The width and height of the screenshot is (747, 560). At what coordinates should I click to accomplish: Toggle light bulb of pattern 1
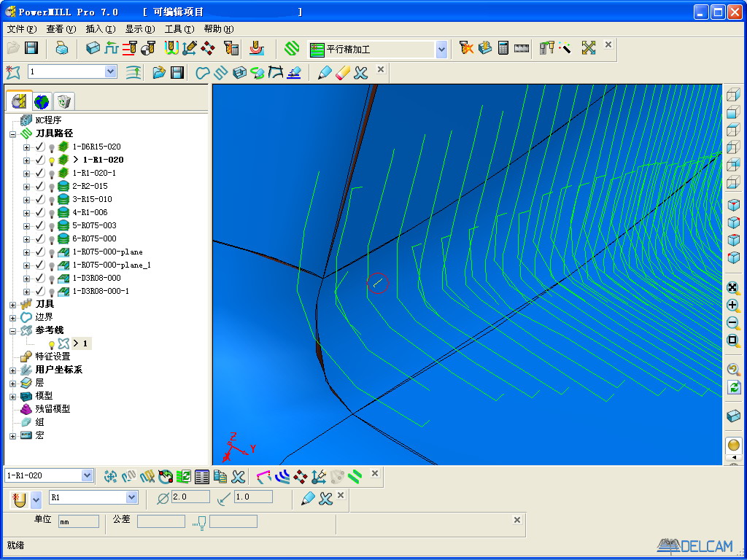coord(52,344)
